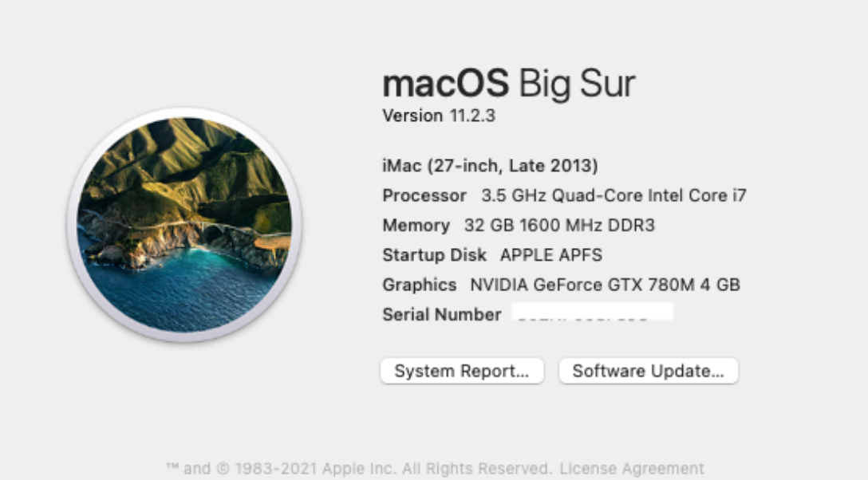
Task: Click the Graphics label
Action: point(419,285)
